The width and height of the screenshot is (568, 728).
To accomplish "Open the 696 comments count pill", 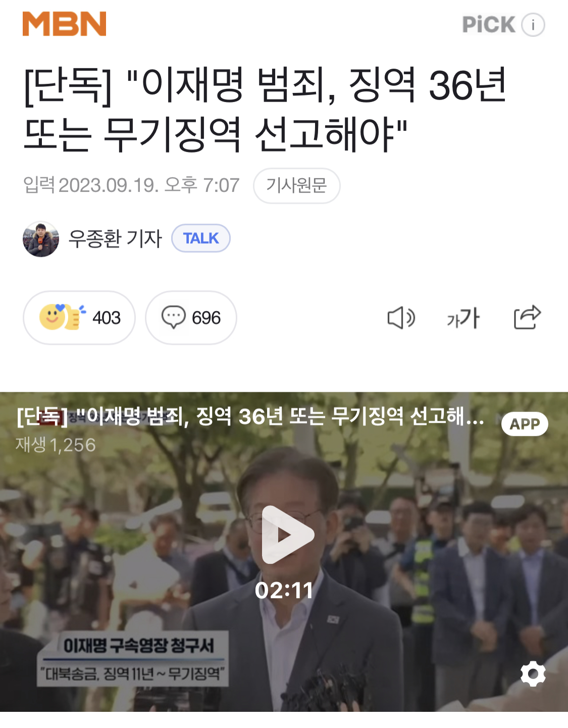I will (191, 318).
